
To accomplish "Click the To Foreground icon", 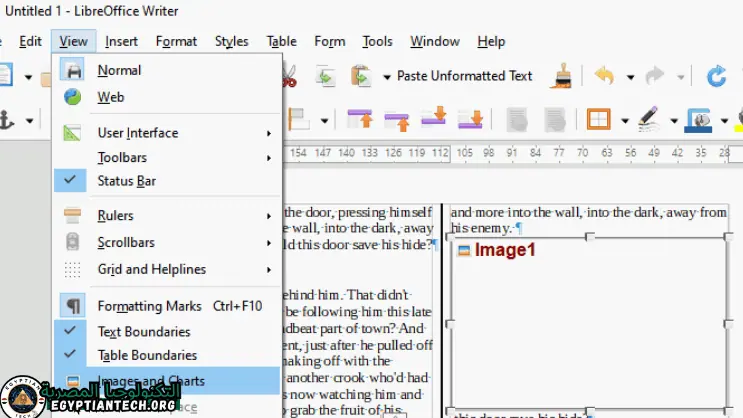I will [517, 120].
